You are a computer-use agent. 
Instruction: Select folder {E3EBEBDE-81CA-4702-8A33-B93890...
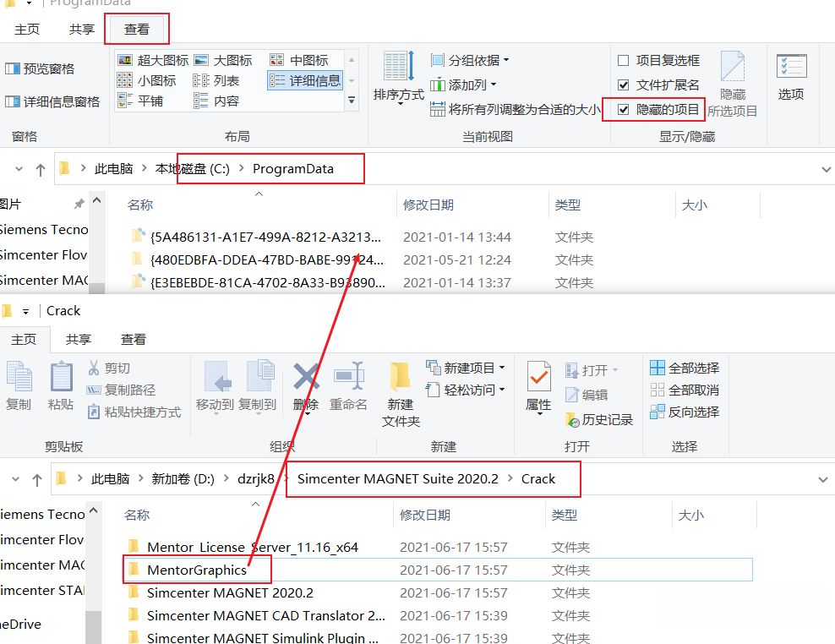click(268, 283)
